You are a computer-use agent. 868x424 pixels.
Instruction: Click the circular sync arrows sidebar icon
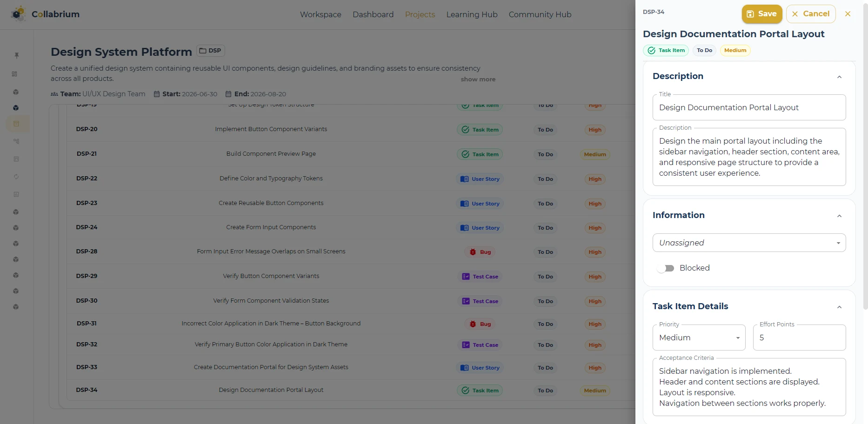point(16,177)
